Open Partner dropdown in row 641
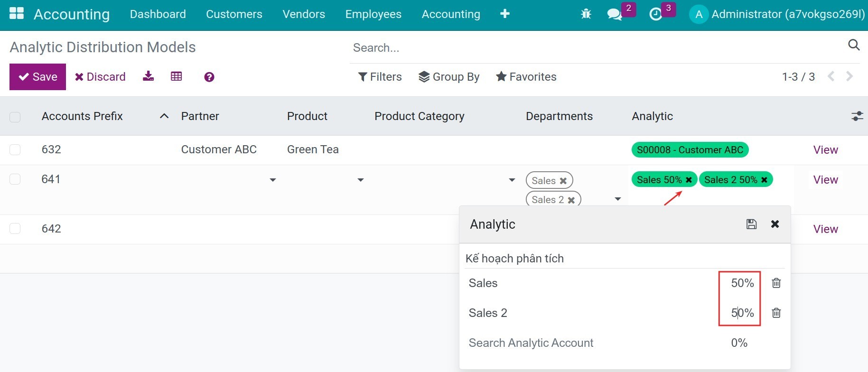The image size is (868, 372). [273, 180]
